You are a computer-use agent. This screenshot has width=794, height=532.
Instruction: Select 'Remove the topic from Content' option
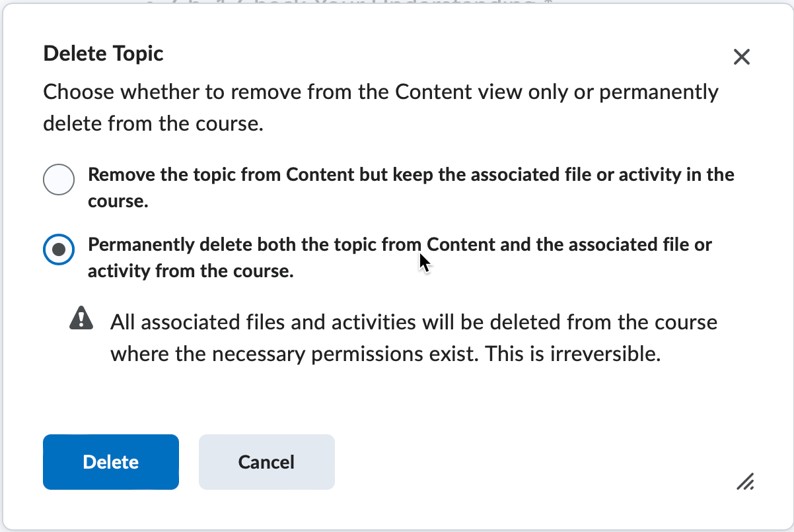coord(59,180)
